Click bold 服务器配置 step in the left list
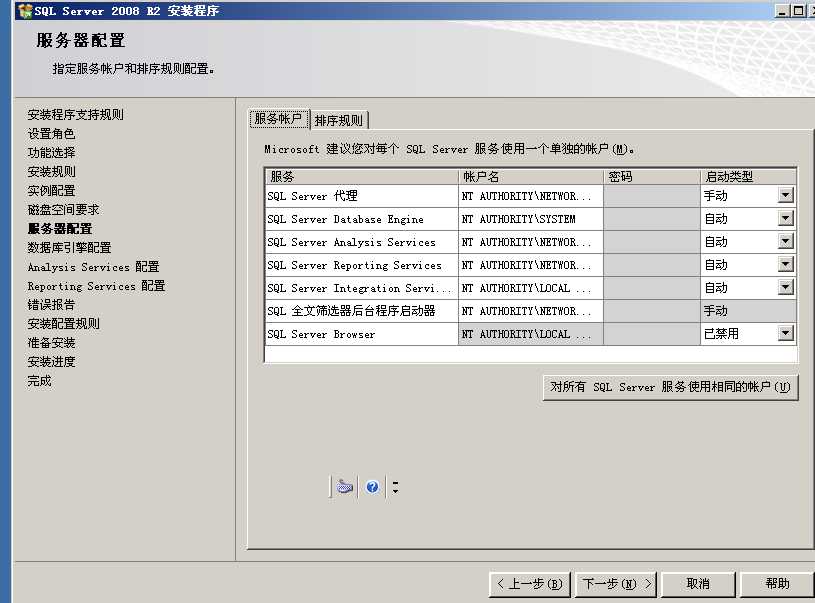Image resolution: width=815 pixels, height=603 pixels. pyautogui.click(x=60, y=229)
